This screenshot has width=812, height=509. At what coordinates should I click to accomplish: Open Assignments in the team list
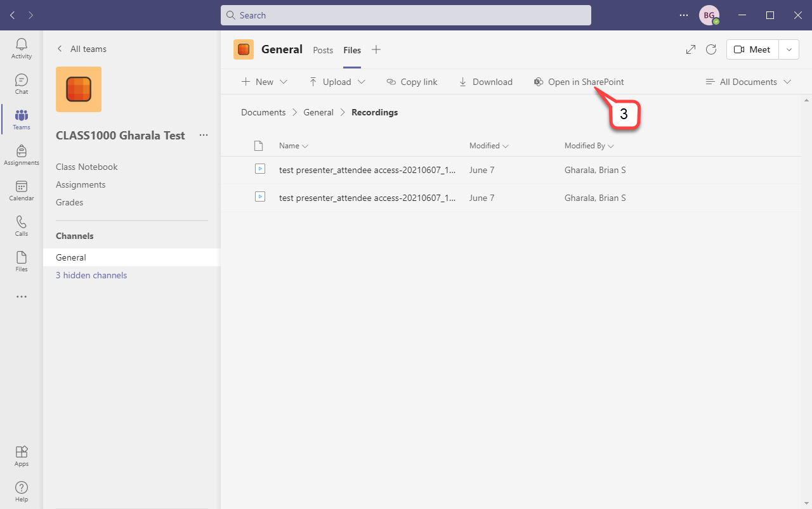[x=81, y=184]
